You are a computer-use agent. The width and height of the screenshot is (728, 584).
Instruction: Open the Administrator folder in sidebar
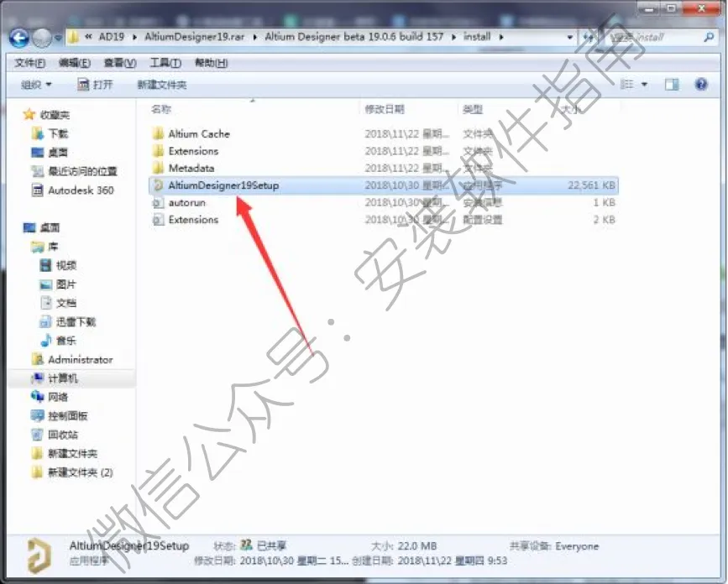(81, 359)
